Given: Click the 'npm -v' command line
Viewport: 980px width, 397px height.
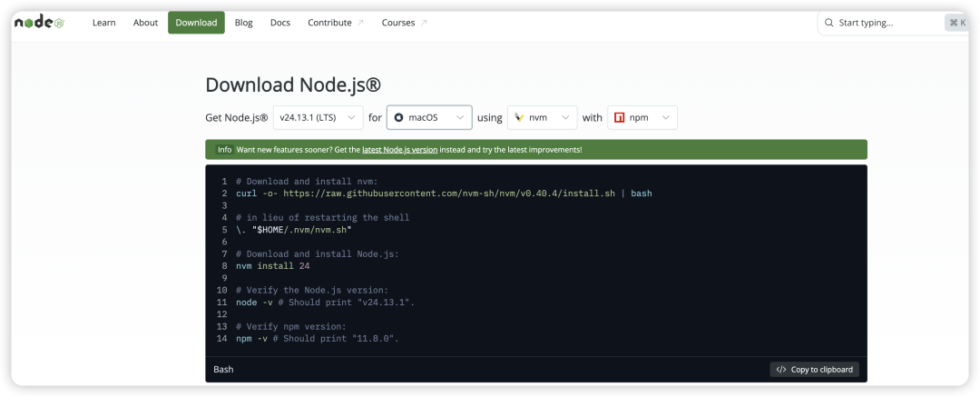Looking at the screenshot, I should [317, 339].
